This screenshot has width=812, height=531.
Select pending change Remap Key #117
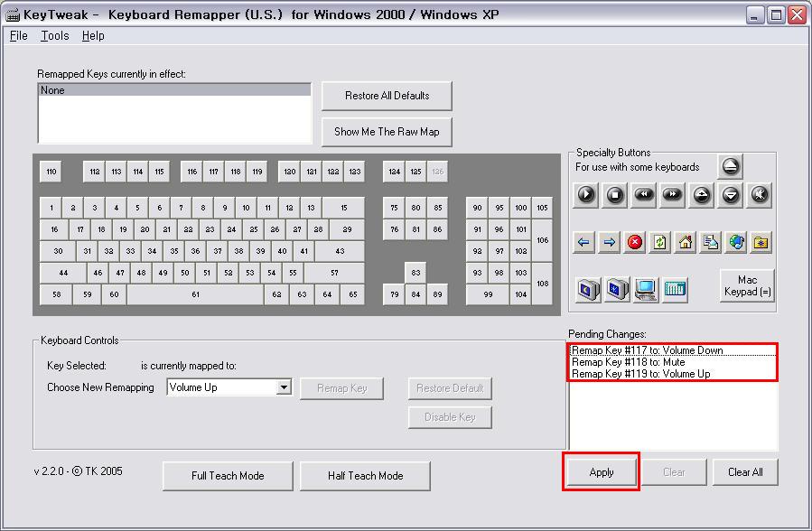(673, 350)
